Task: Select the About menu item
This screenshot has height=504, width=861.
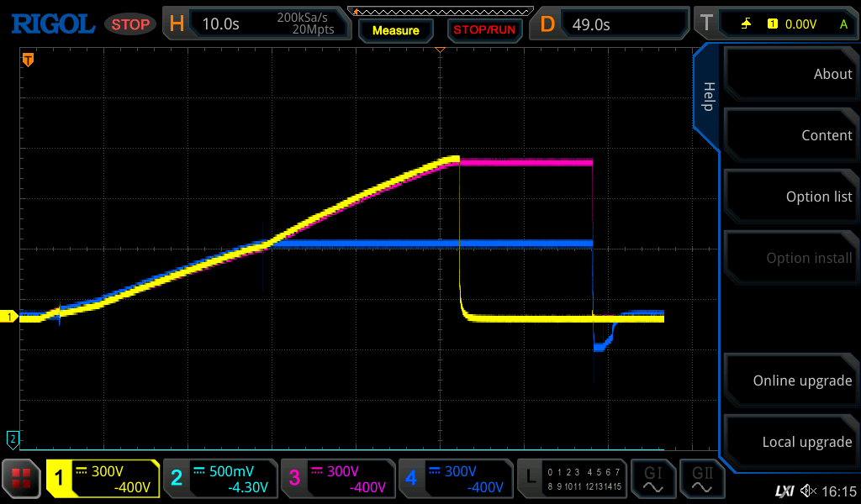Action: (x=790, y=74)
